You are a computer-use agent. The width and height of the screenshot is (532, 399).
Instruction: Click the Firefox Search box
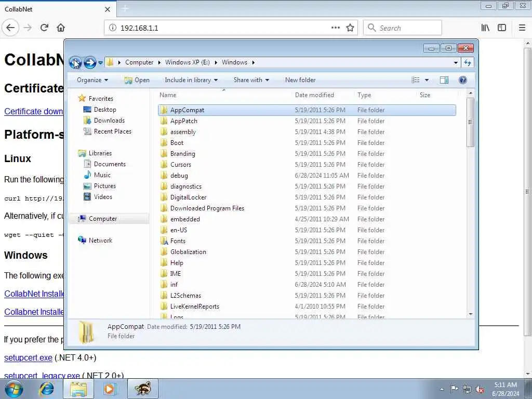(x=403, y=28)
